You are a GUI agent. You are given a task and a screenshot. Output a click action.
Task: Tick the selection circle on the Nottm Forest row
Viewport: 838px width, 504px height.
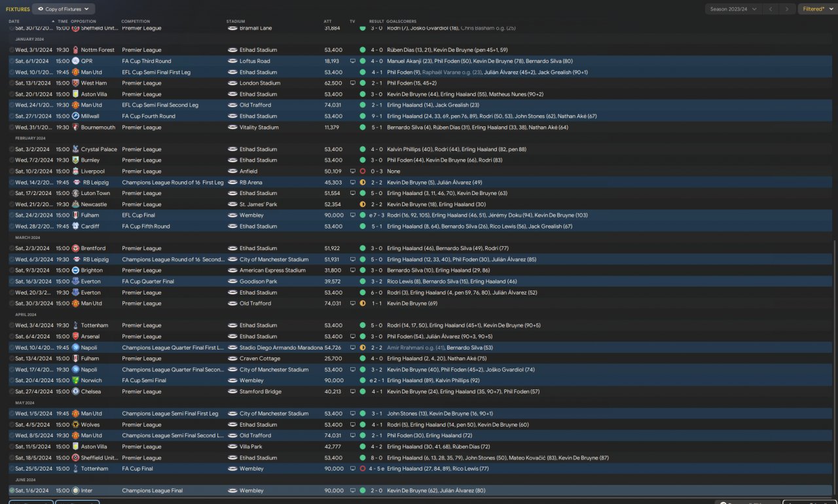pyautogui.click(x=12, y=50)
